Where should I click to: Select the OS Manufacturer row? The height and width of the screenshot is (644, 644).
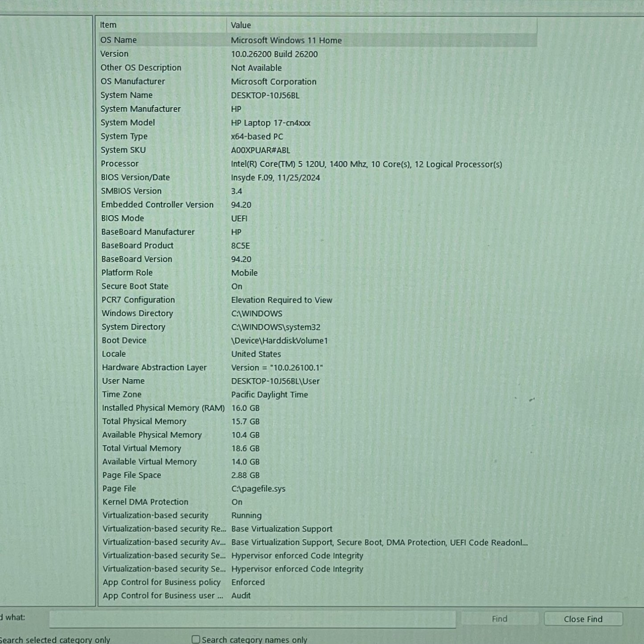(x=317, y=82)
